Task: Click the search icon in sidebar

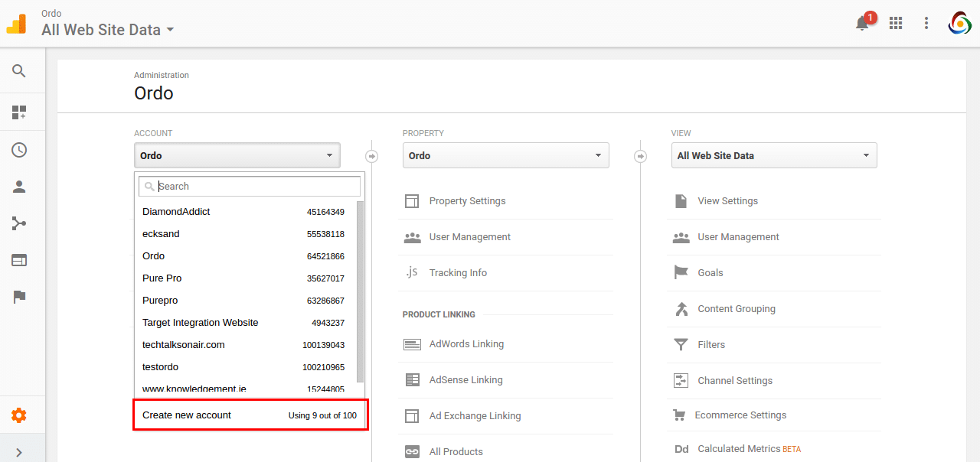Action: (19, 71)
